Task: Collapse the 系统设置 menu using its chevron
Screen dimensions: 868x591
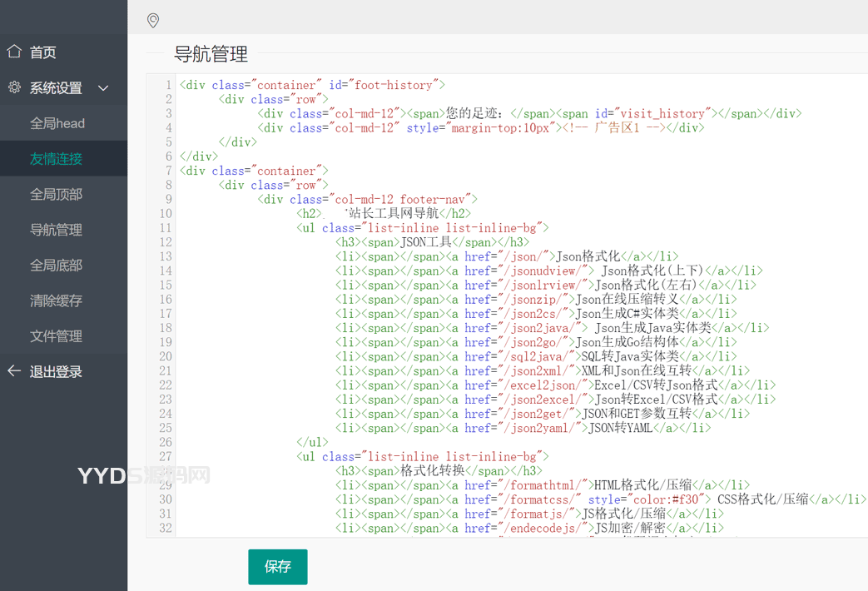Action: coord(103,88)
